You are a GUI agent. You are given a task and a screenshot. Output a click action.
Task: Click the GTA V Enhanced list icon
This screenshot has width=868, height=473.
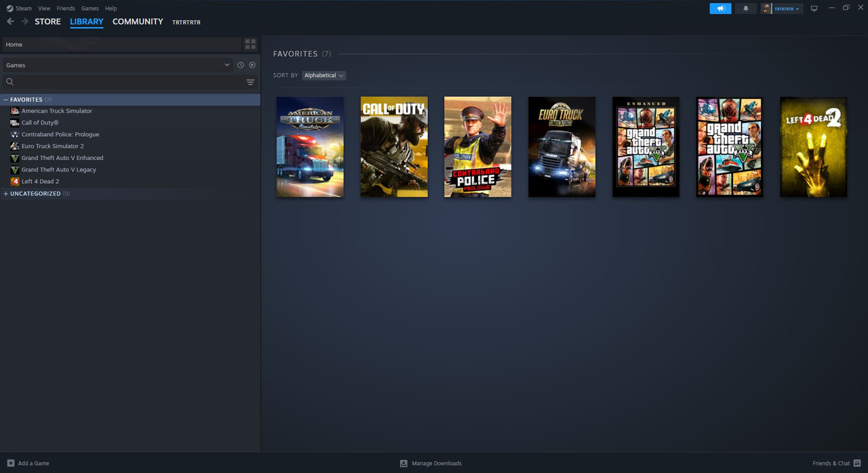click(15, 158)
